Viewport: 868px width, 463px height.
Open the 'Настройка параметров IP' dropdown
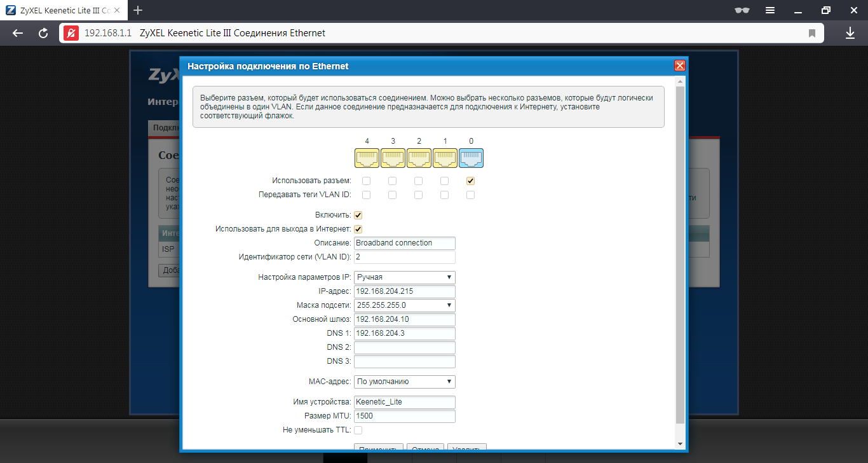click(x=404, y=277)
